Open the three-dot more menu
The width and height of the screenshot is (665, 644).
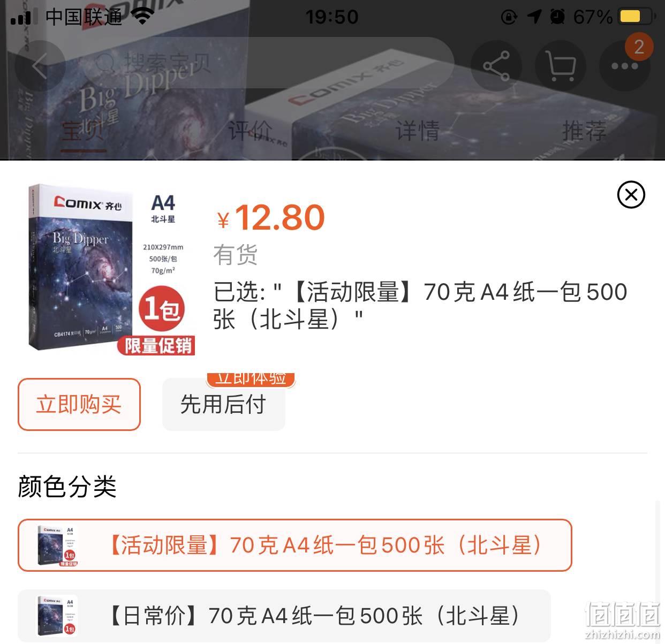coord(625,66)
